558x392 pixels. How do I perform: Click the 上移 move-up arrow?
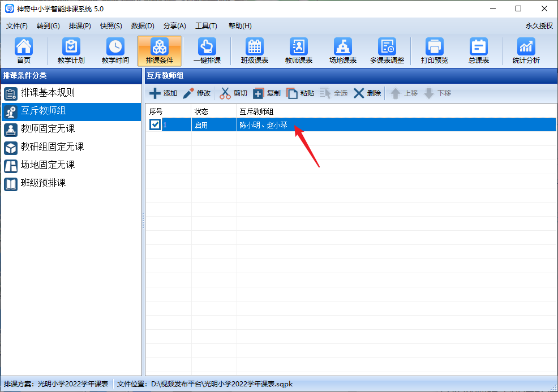(404, 93)
